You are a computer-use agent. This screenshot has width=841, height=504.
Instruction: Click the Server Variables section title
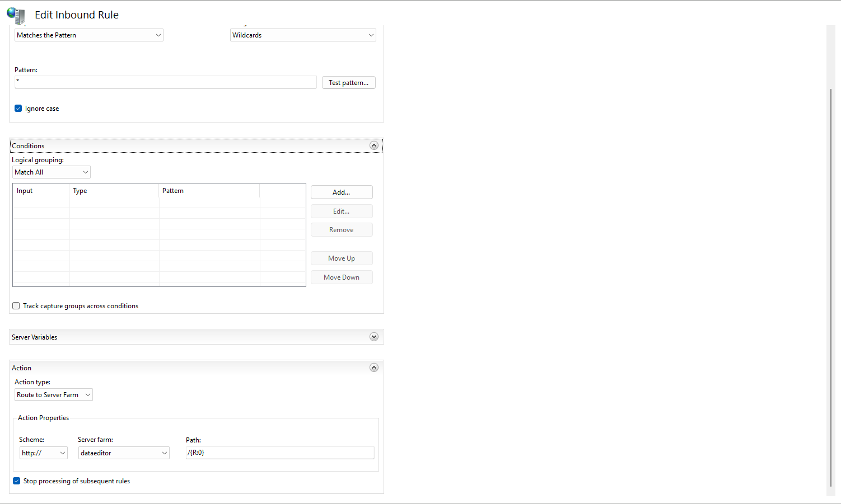pyautogui.click(x=35, y=337)
